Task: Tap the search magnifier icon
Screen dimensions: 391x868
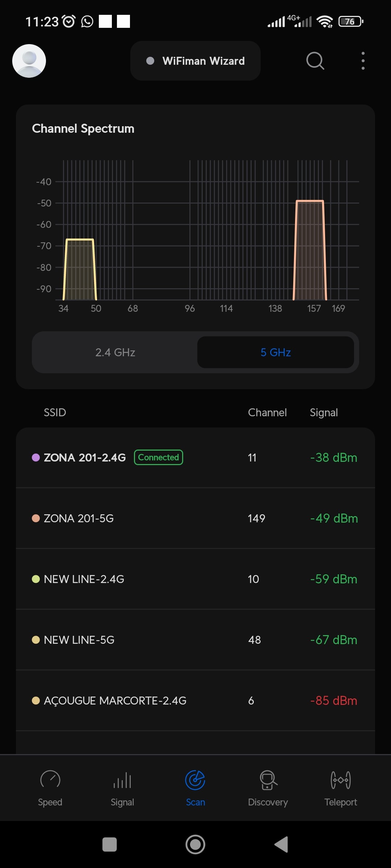Action: [x=315, y=61]
